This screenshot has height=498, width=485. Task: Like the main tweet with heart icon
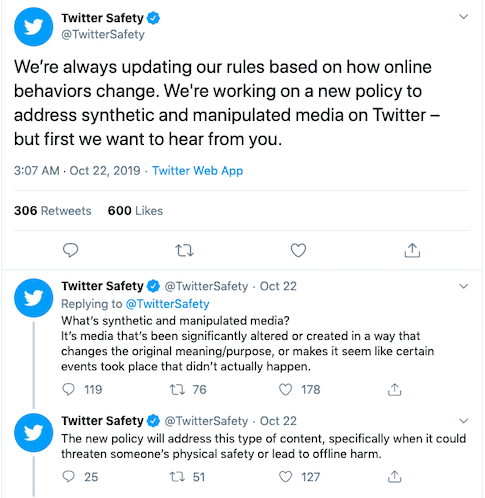click(x=298, y=250)
